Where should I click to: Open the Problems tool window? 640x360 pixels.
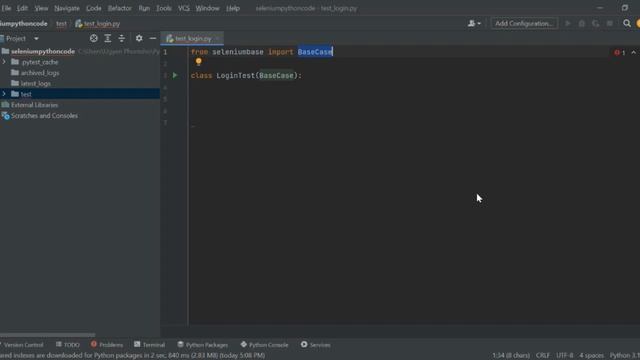(107, 345)
